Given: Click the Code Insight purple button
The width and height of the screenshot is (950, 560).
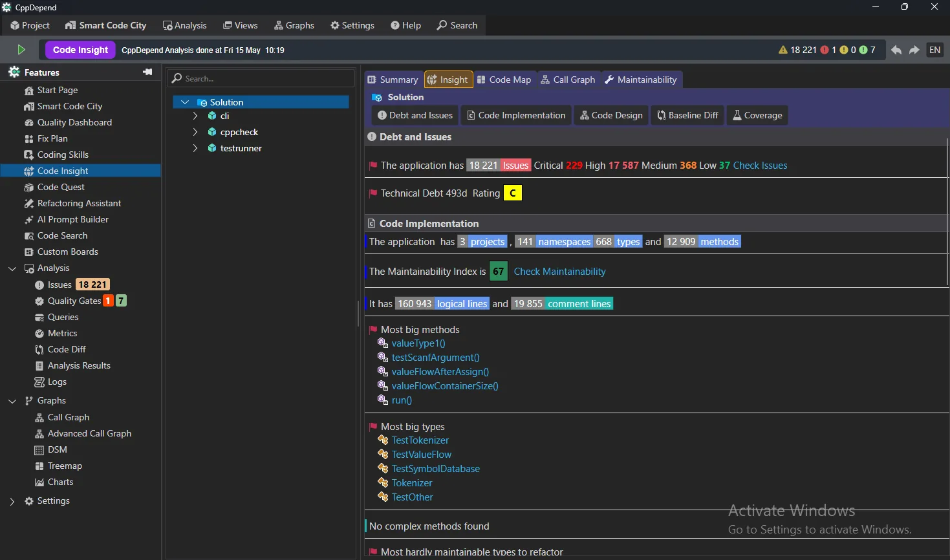Looking at the screenshot, I should click(x=81, y=50).
